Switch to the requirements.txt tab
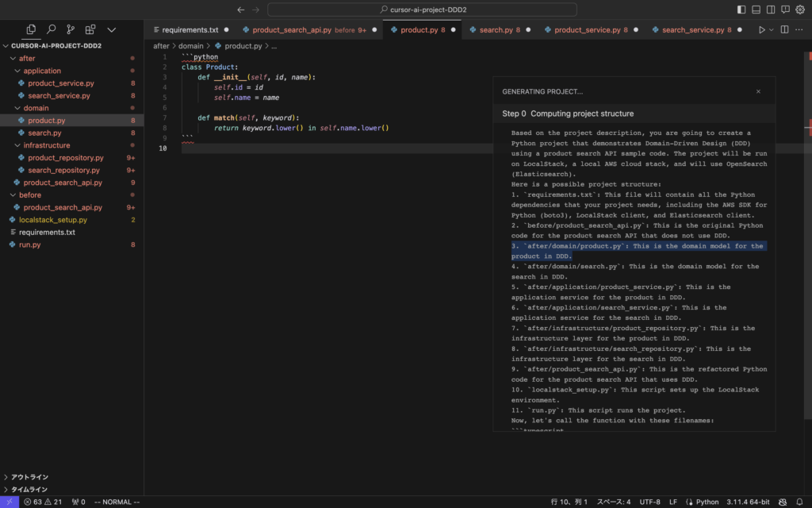Image resolution: width=812 pixels, height=508 pixels. click(x=189, y=30)
